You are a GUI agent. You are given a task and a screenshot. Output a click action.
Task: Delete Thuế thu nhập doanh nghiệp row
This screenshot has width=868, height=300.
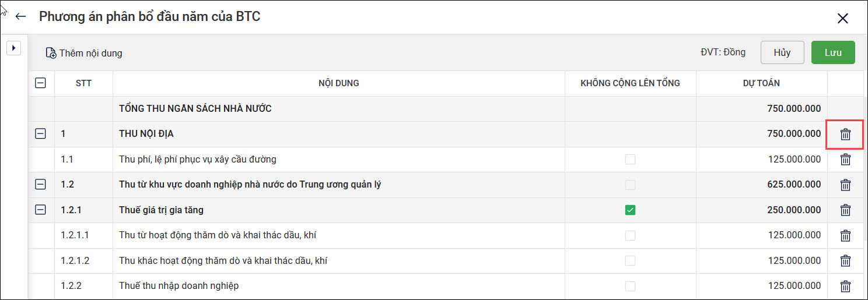click(x=845, y=286)
